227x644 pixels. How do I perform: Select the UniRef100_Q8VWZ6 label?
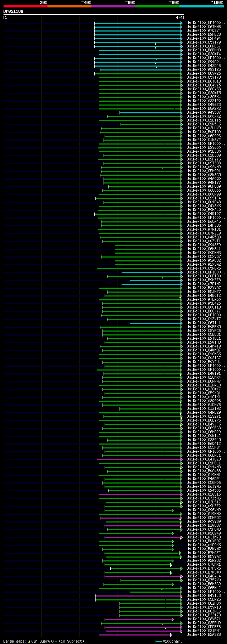coord(204,73)
